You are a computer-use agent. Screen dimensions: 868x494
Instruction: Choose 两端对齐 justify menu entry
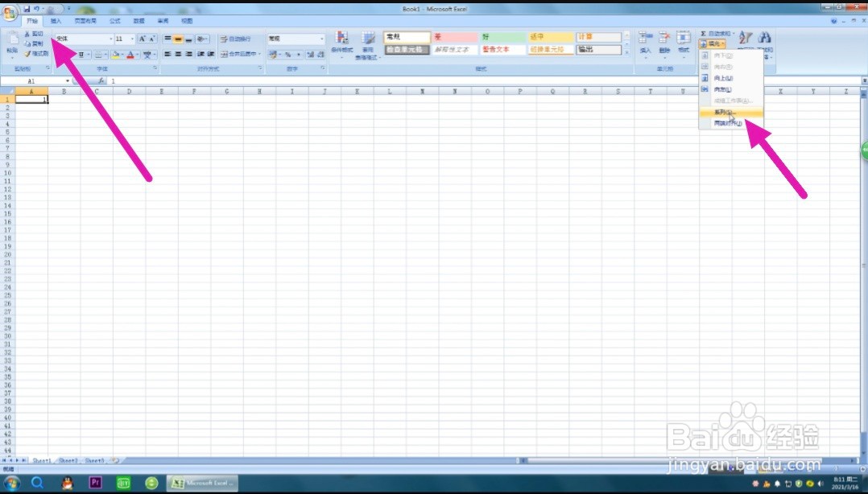click(x=731, y=123)
